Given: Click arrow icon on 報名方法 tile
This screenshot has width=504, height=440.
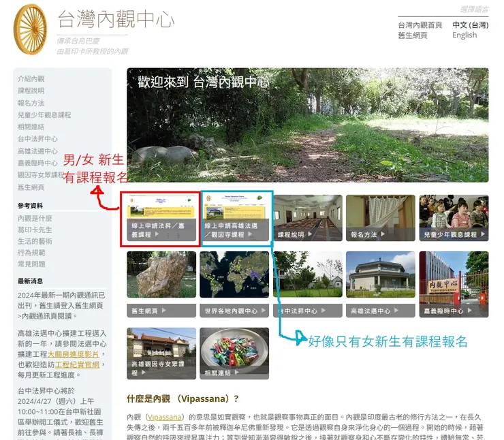Looking at the screenshot, I should pyautogui.click(x=383, y=234).
